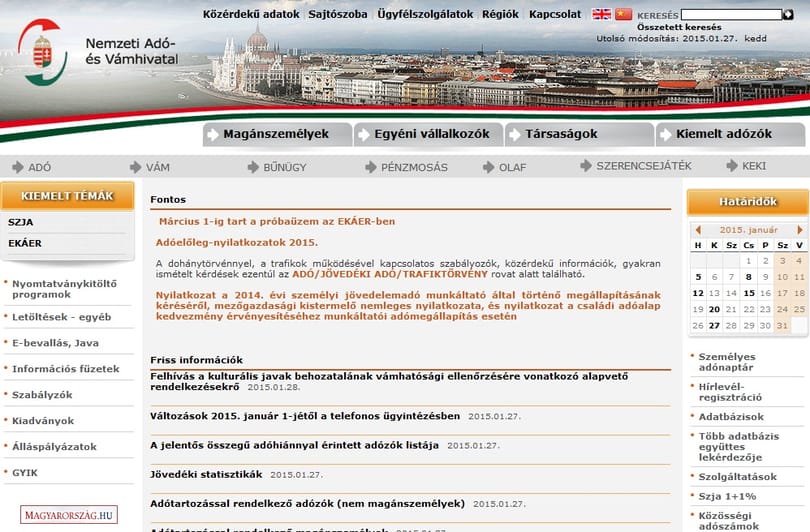Open jelentős összegű adóhiánnyal érintett adózók listája
The height and width of the screenshot is (532, 810).
click(x=294, y=445)
